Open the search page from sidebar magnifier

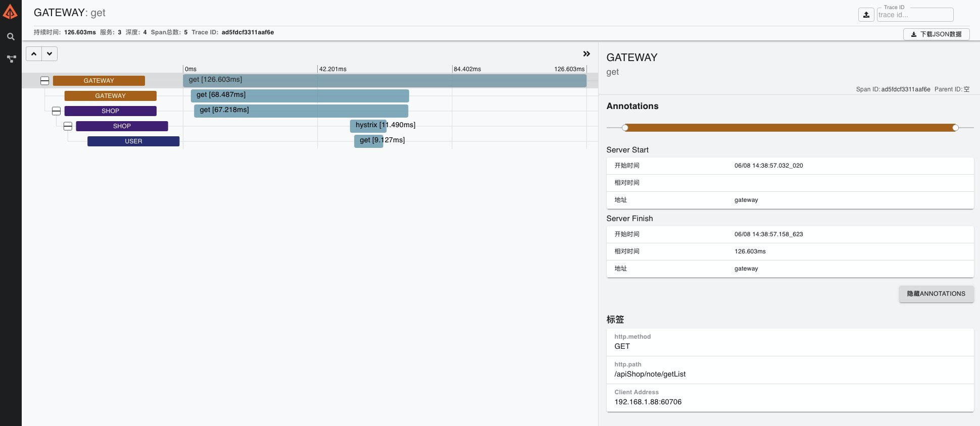11,36
